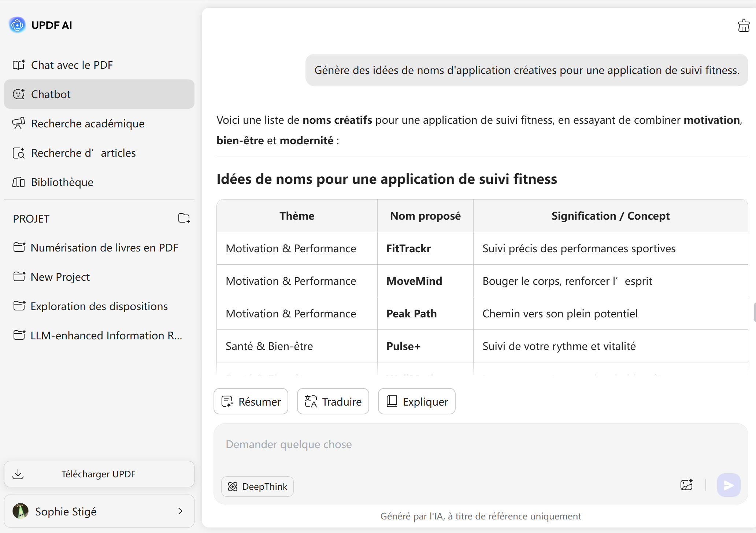The height and width of the screenshot is (533, 756).
Task: Click the clear chat broom icon
Action: [x=743, y=26]
